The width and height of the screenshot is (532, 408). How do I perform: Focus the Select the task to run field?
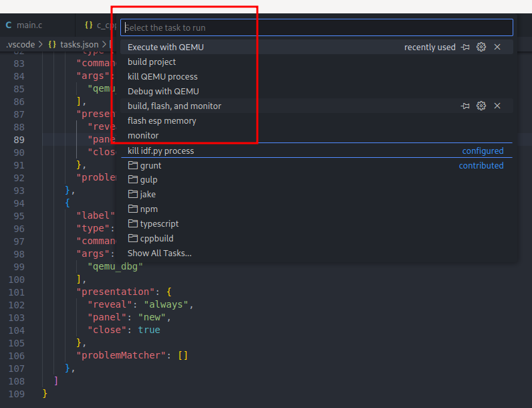click(x=317, y=27)
